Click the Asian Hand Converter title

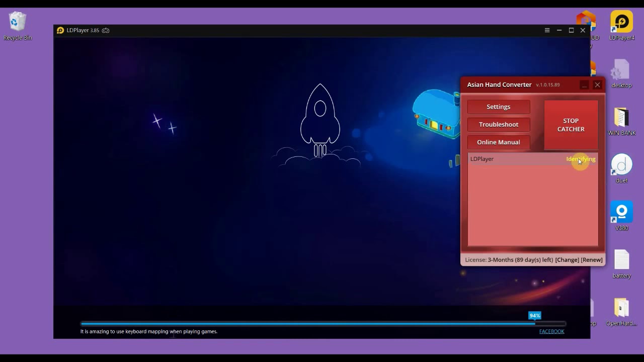point(499,84)
